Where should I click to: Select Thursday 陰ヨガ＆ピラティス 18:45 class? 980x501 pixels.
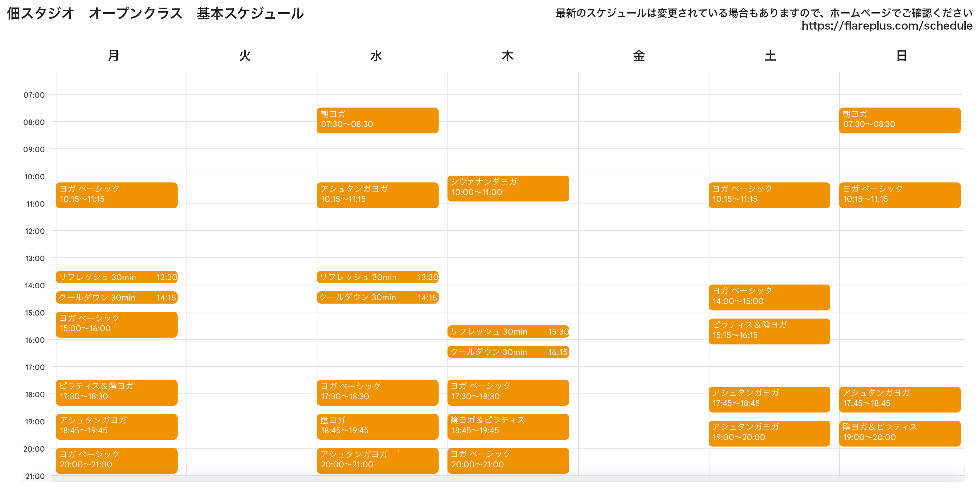tap(508, 426)
